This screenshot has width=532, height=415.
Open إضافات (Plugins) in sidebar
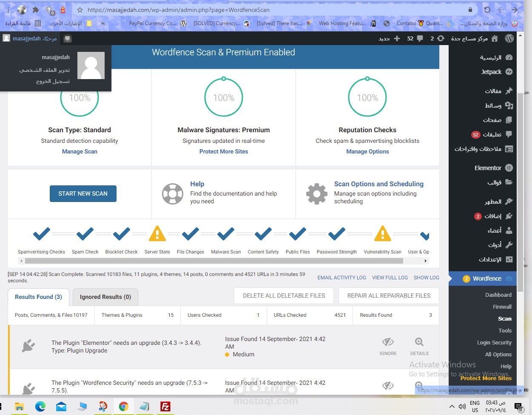[x=493, y=216]
